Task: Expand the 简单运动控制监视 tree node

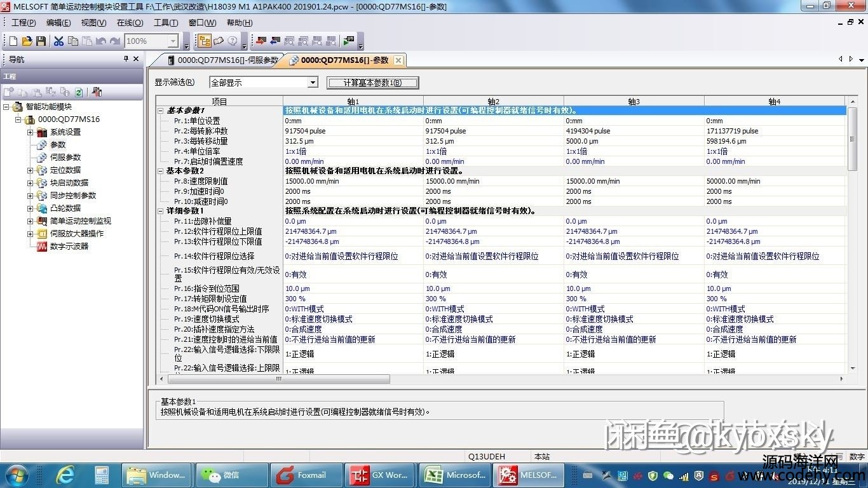Action: 31,221
